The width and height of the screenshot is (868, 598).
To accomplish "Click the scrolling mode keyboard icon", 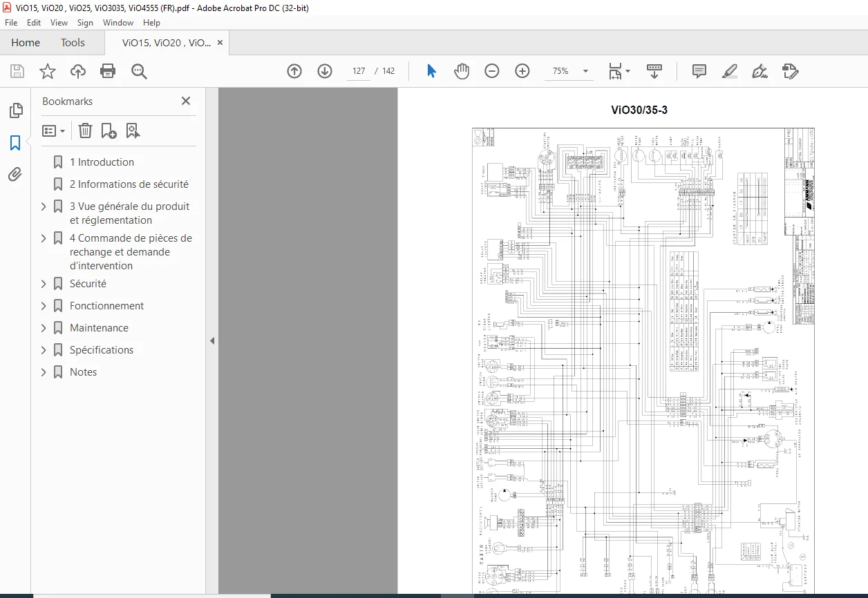I will (654, 71).
